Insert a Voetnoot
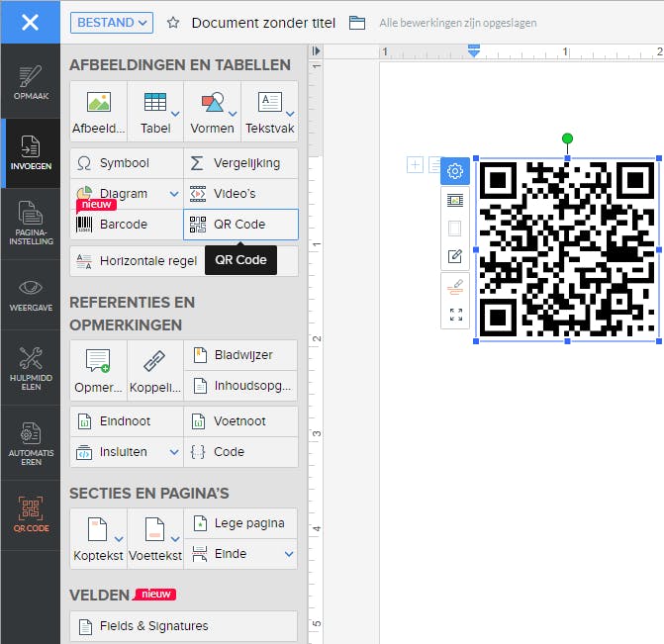This screenshot has height=644, width=664. click(x=240, y=421)
